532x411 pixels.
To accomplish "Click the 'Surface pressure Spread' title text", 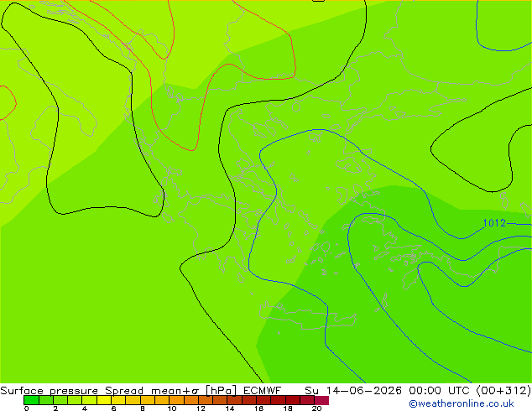I will [71, 391].
